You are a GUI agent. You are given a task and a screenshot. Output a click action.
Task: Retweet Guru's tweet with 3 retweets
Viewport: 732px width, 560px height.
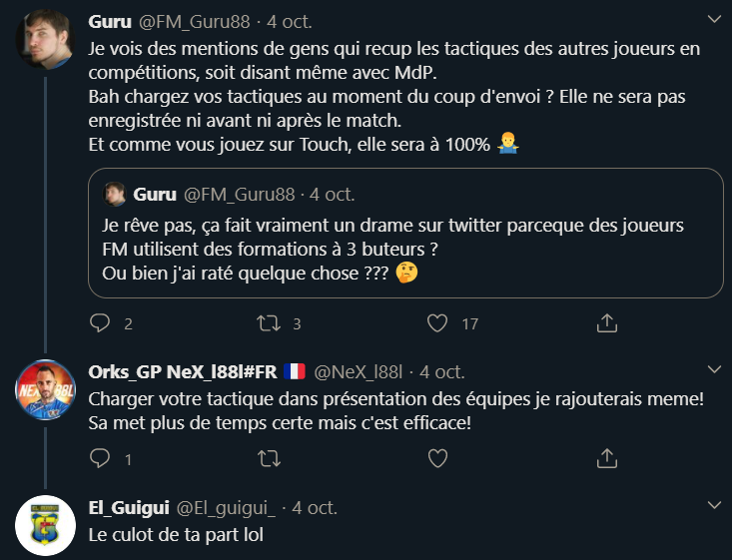tap(267, 323)
